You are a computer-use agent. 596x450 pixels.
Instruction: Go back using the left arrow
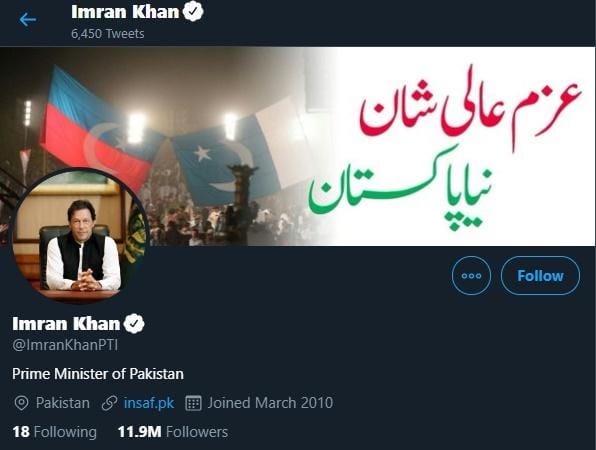[28, 19]
